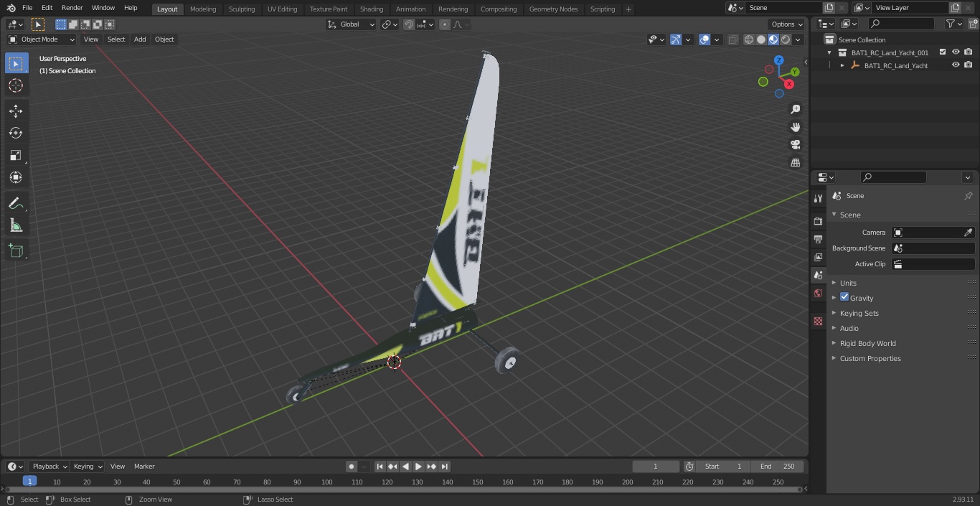
Task: Open the viewport Add menu
Action: click(140, 39)
